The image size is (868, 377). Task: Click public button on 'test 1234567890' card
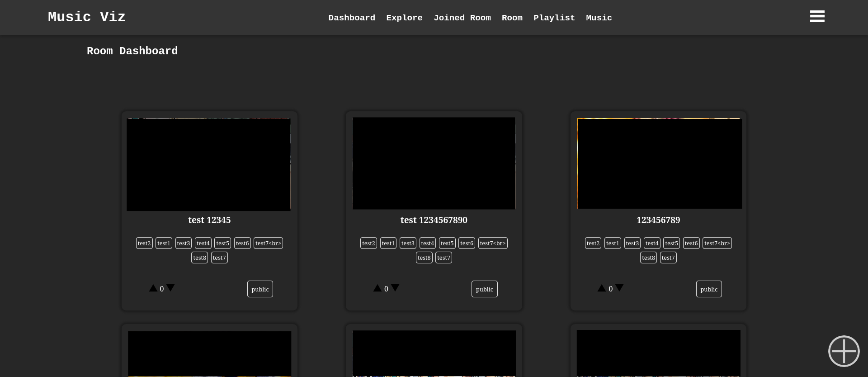tap(485, 289)
